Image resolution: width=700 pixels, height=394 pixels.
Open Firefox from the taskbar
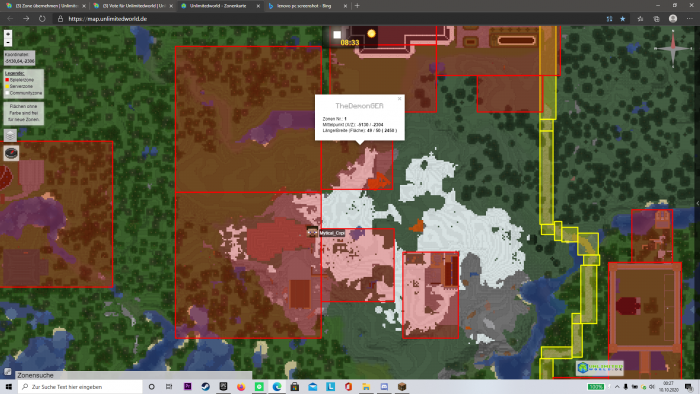pos(241,387)
